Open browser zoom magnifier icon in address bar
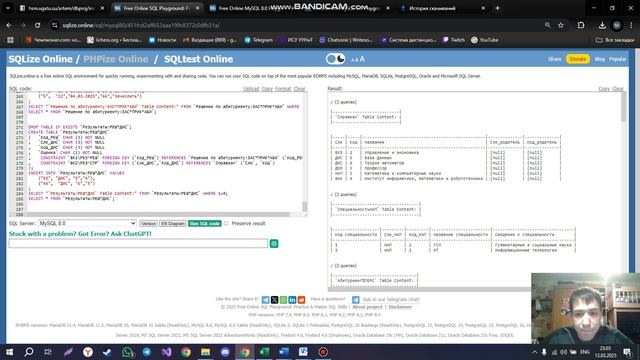640x360 pixels. [547, 25]
